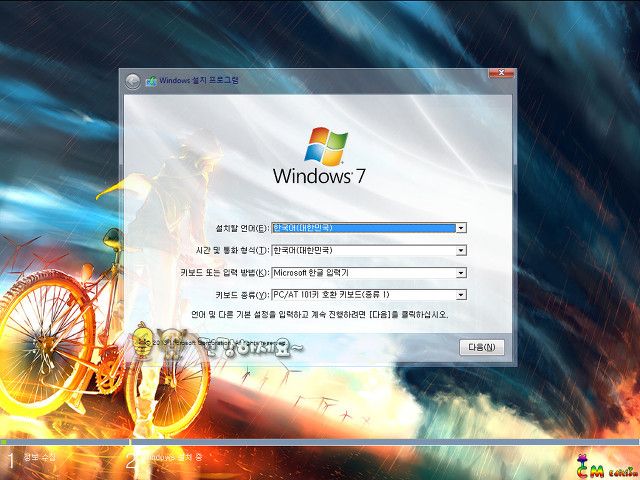Open the 키보드 종류 dropdown arrow

coord(461,295)
